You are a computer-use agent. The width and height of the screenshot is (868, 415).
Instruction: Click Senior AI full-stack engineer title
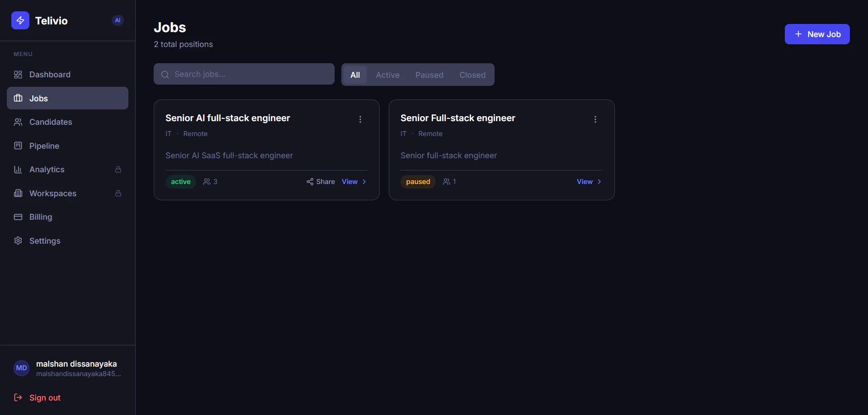[228, 118]
